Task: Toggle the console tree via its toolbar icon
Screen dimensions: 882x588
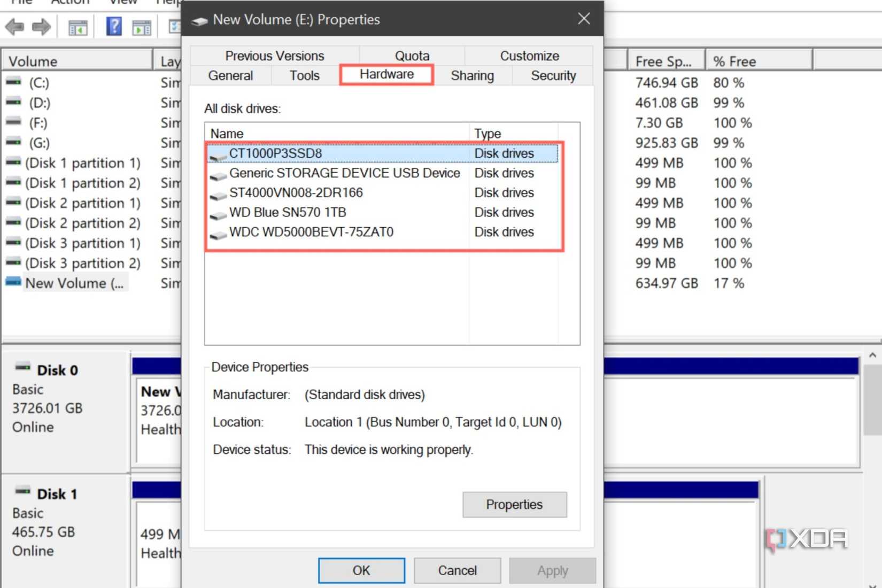Action: [x=77, y=28]
